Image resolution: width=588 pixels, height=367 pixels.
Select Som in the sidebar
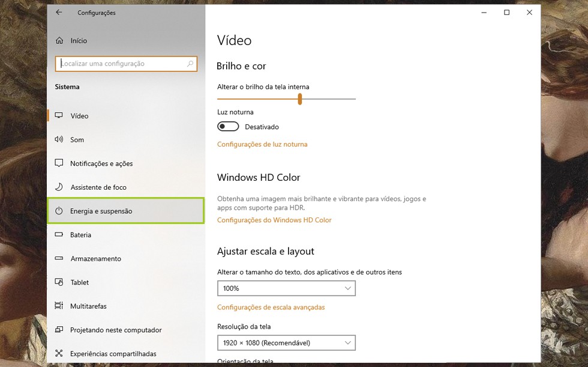click(126, 139)
